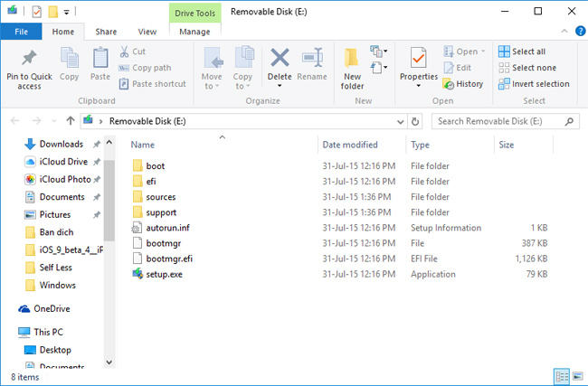The image size is (588, 386).
Task: Click the Search Removable Disk field
Action: [505, 121]
